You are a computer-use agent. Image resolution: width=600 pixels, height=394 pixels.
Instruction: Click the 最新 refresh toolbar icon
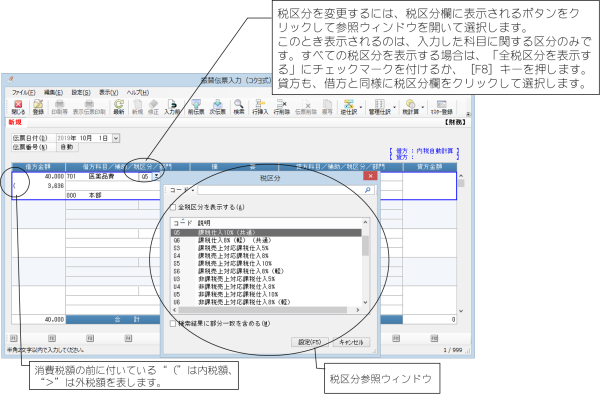click(x=119, y=107)
